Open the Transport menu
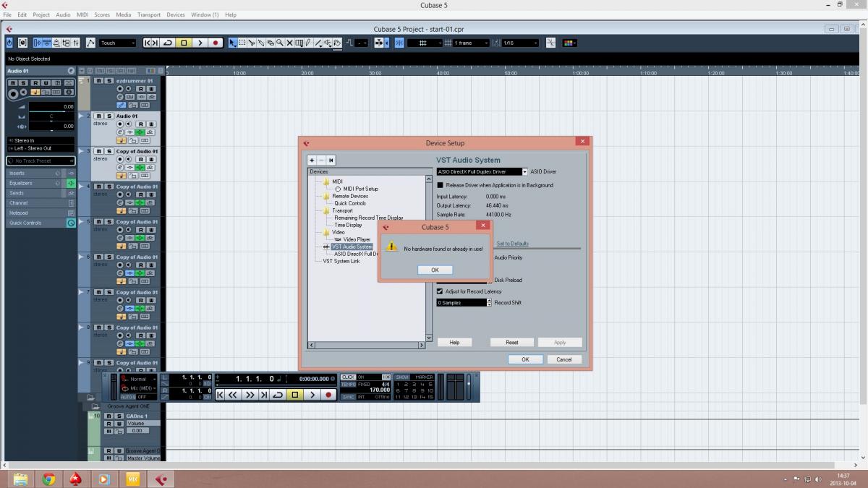Image resolution: width=868 pixels, height=488 pixels. pos(149,14)
